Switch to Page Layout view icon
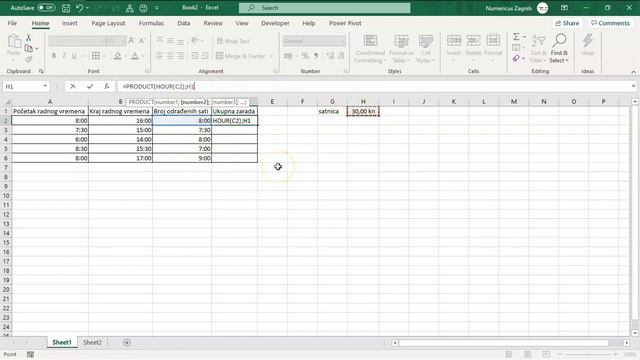 coord(527,354)
